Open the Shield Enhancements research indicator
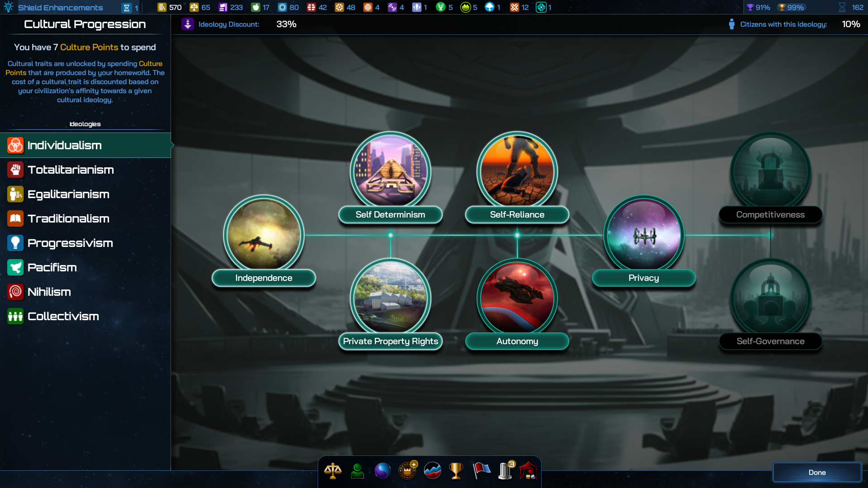 [x=60, y=8]
